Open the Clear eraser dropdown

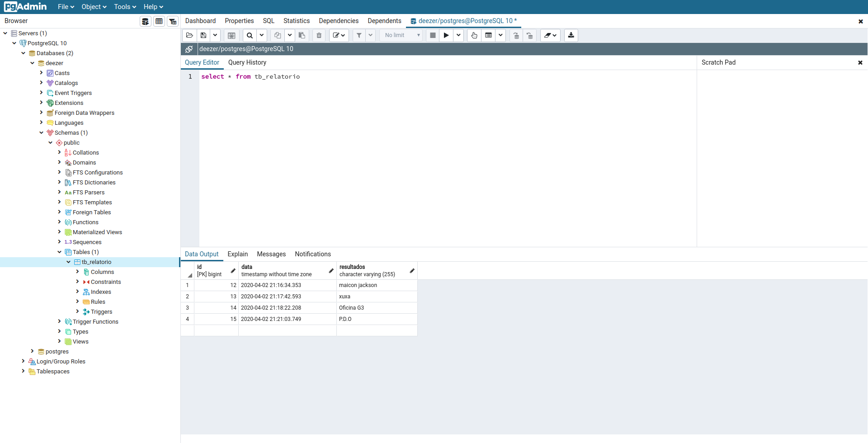(550, 35)
